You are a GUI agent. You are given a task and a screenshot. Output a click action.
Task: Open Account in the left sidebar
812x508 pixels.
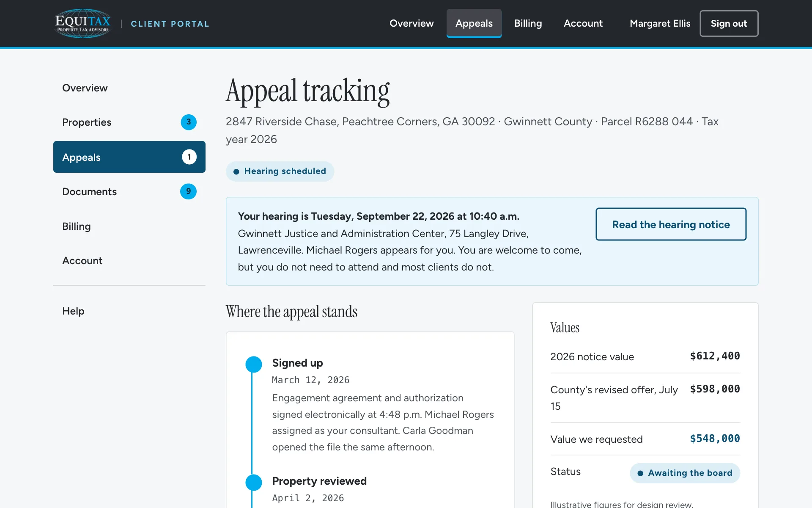point(129,260)
